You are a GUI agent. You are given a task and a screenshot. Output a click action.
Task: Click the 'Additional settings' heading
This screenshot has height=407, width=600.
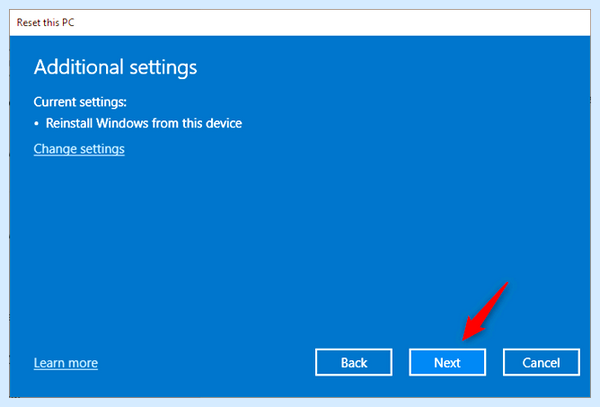(116, 67)
